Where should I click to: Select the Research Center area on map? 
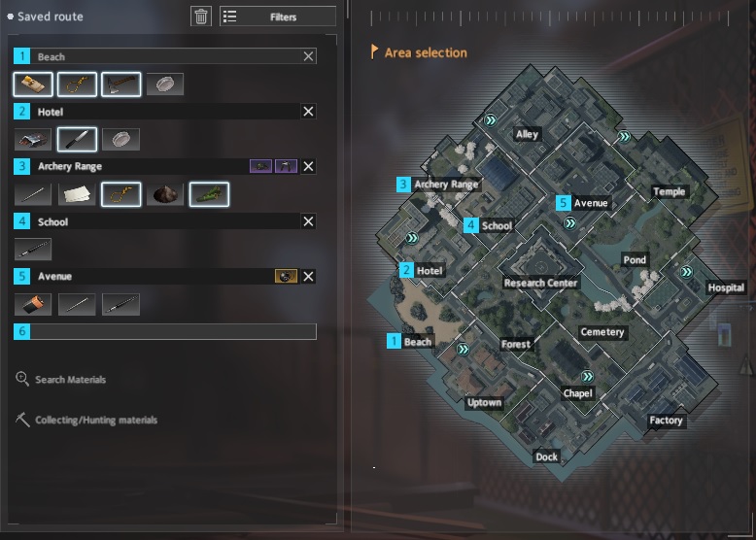coord(540,283)
